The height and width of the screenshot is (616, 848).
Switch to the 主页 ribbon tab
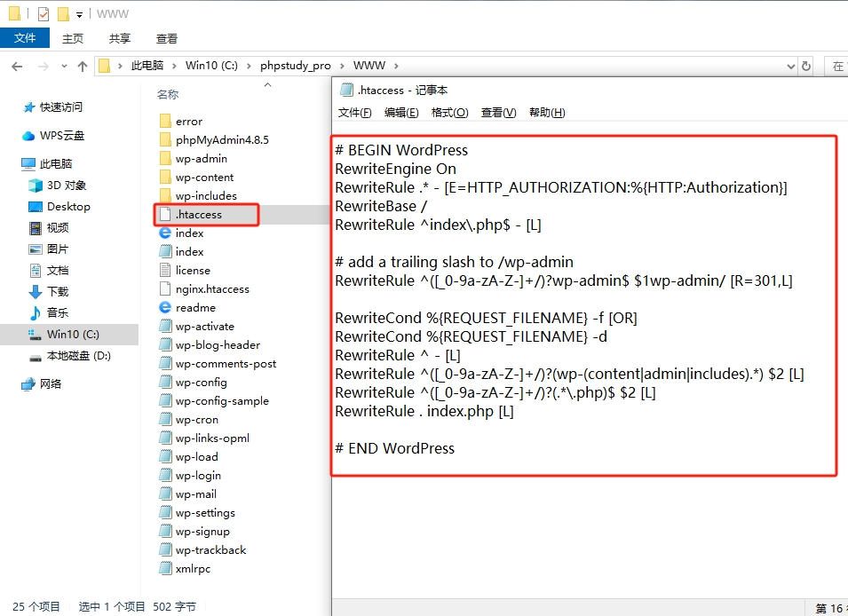click(73, 38)
